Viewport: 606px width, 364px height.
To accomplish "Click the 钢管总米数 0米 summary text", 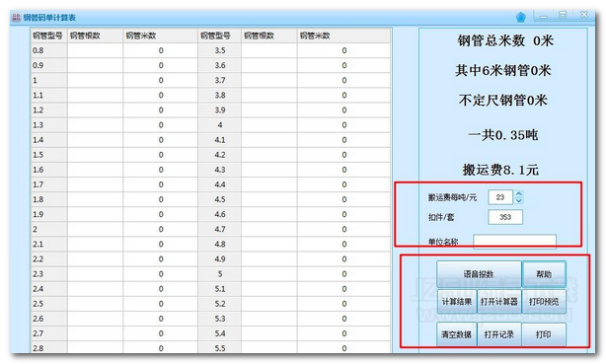I will pyautogui.click(x=505, y=40).
